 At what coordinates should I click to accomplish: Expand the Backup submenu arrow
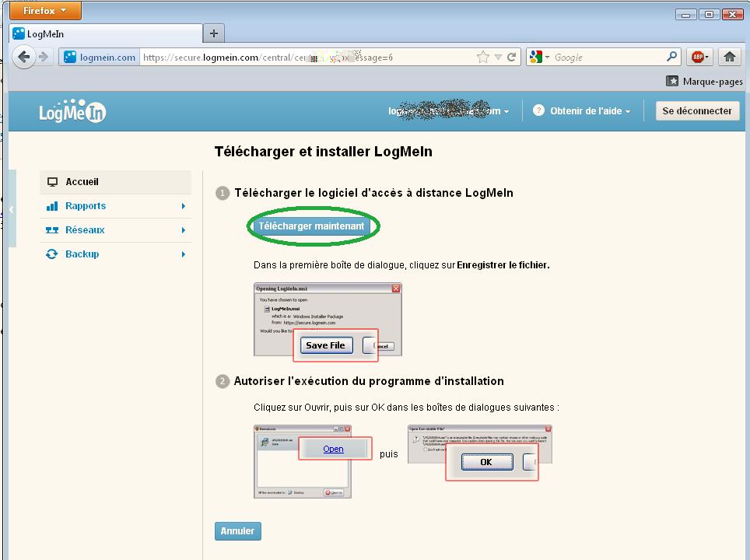[183, 254]
